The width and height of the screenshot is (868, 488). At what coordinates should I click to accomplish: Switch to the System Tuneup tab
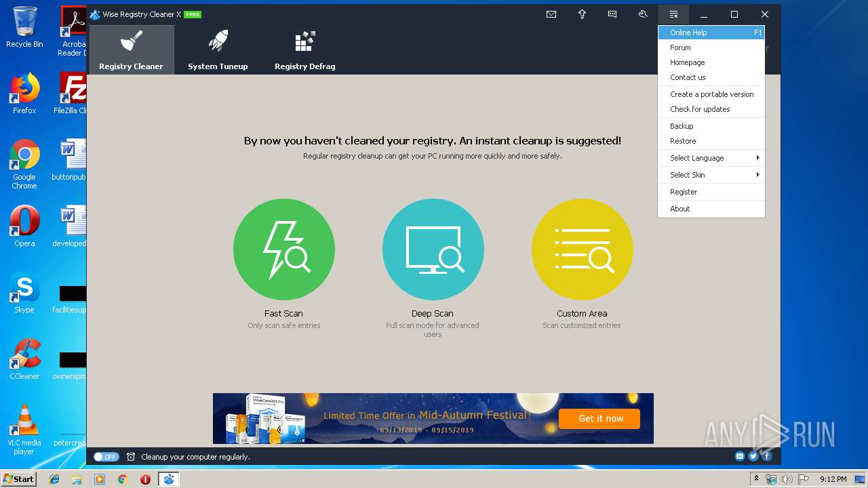click(218, 49)
